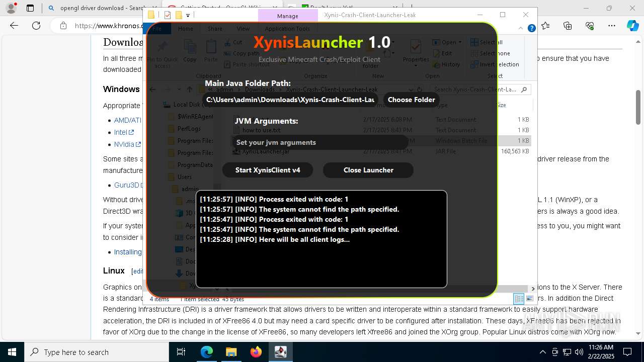The width and height of the screenshot is (644, 362).
Task: Click the Explorer search box
Action: [480, 89]
